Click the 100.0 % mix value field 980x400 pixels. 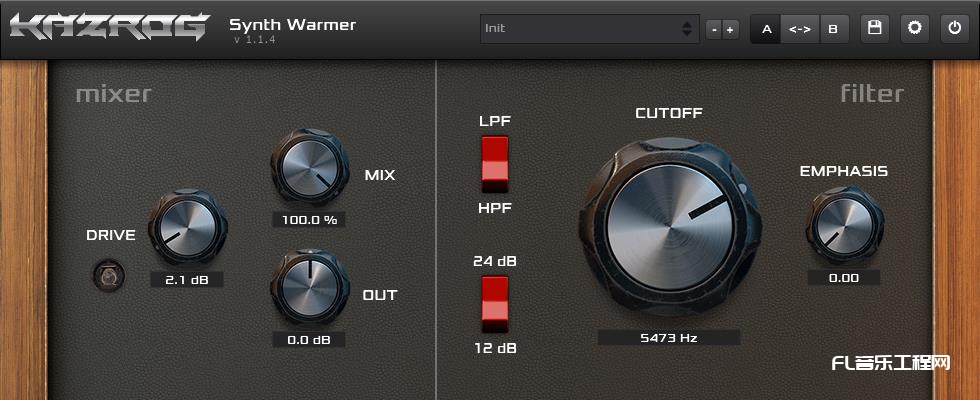point(309,219)
